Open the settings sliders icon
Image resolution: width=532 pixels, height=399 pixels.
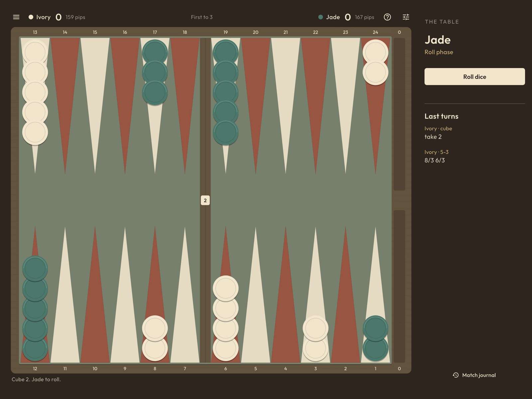tap(406, 17)
